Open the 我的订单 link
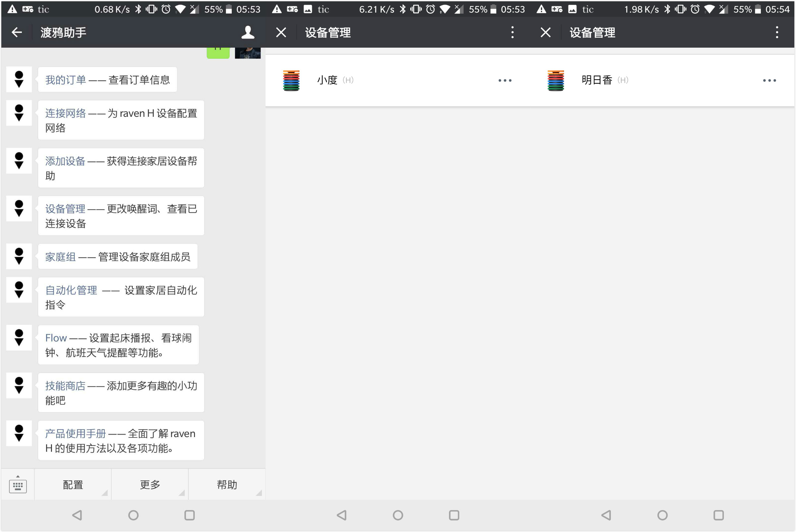The image size is (796, 532). click(66, 80)
